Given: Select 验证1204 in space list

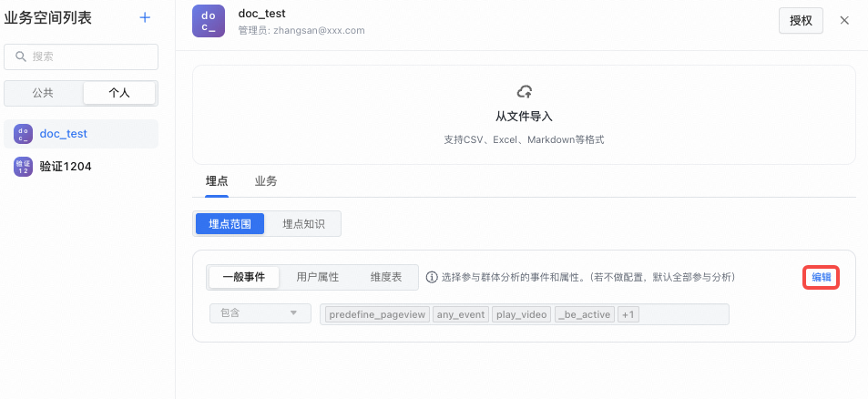Looking at the screenshot, I should point(81,166).
